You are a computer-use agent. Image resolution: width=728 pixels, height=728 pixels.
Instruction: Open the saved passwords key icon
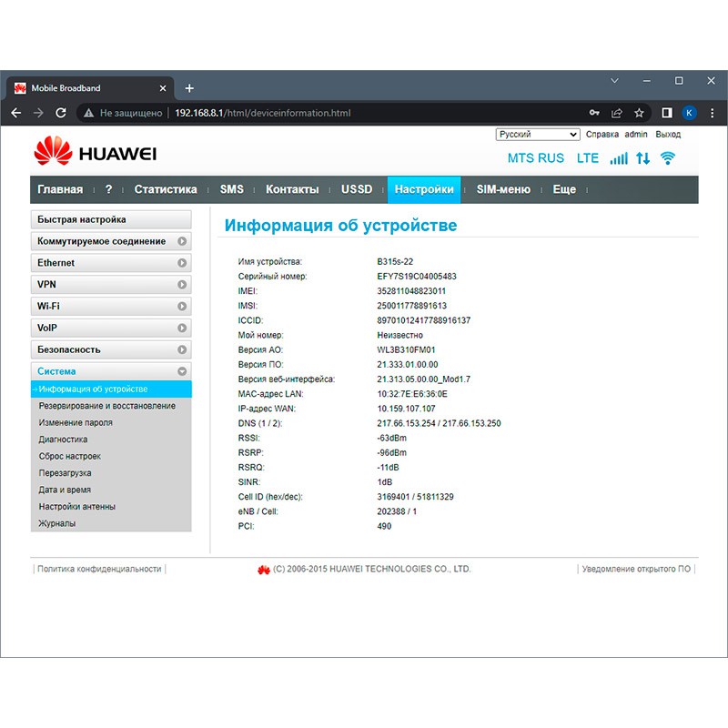point(594,113)
